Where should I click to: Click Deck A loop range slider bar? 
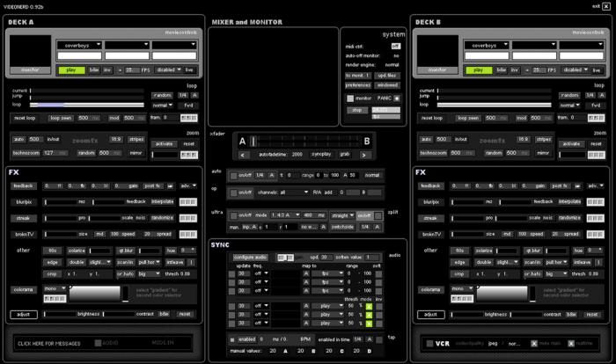point(87,105)
